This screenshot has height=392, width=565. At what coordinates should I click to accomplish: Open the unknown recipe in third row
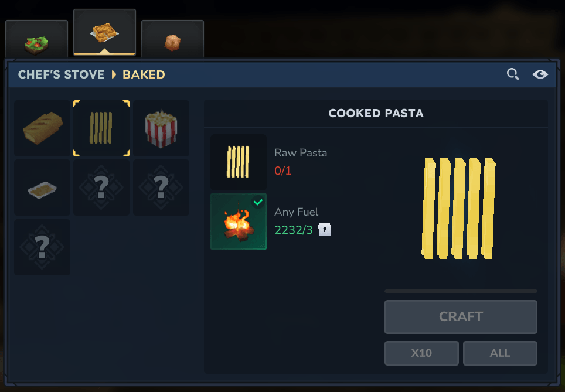pyautogui.click(x=42, y=247)
